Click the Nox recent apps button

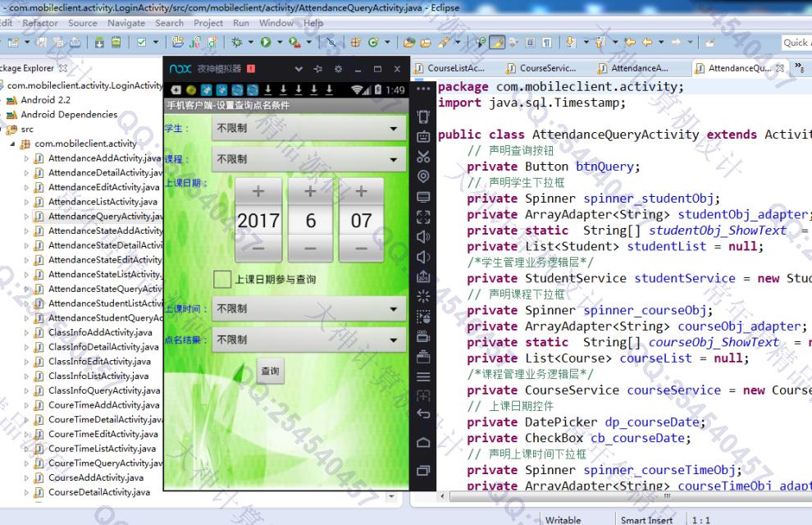pos(423,471)
